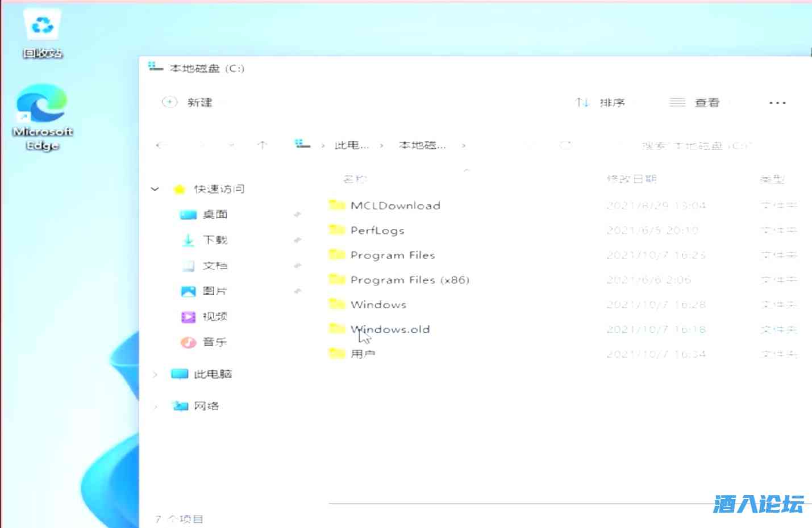
Task: Open the Windows.old folder
Action: pos(390,329)
